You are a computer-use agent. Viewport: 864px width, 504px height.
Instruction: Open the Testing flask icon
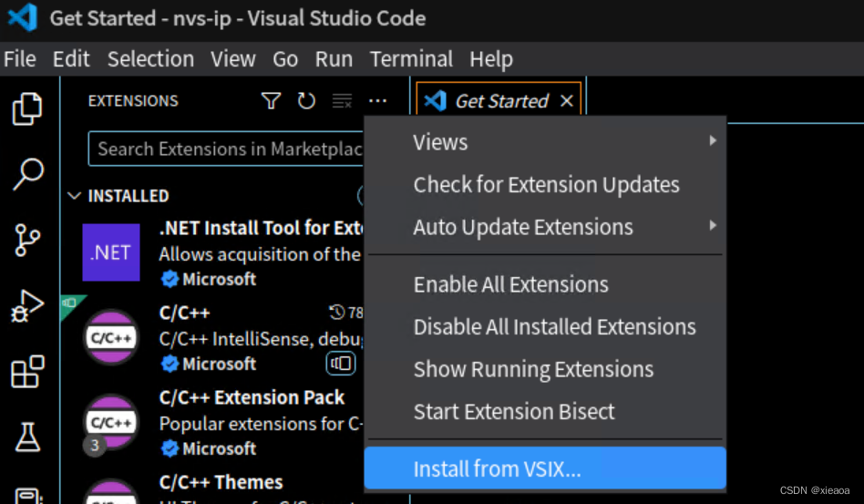pyautogui.click(x=27, y=438)
